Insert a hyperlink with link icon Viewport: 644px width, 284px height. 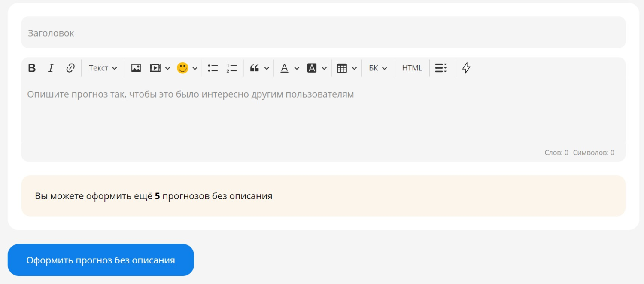pos(70,68)
